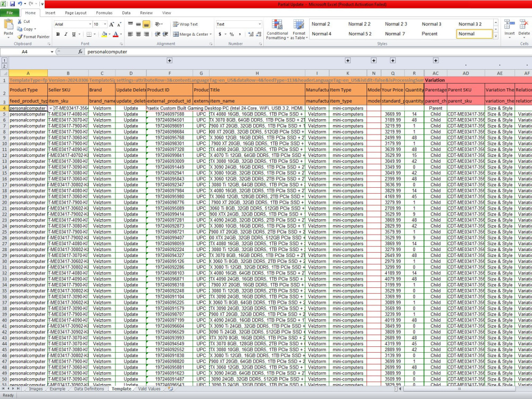The width and height of the screenshot is (532, 399).
Task: Apply the Percent cell style
Action: click(x=429, y=34)
